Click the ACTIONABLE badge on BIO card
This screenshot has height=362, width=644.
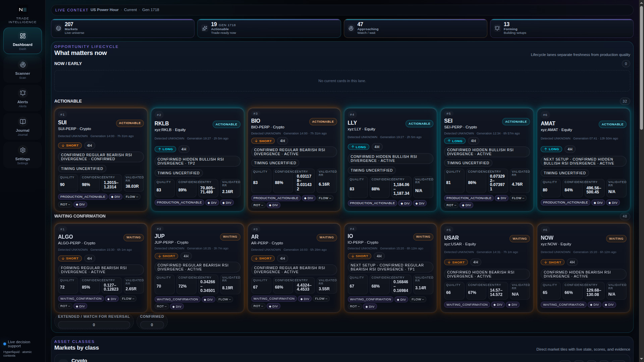(x=323, y=122)
